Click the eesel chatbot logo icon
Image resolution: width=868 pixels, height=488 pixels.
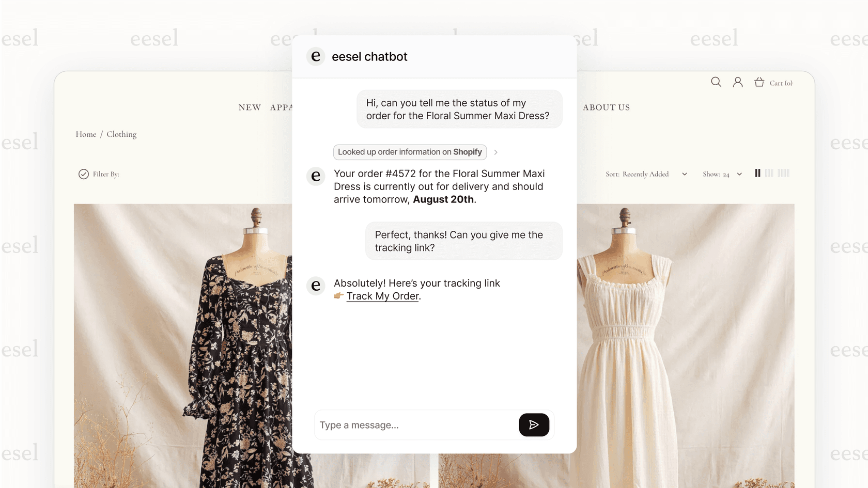[x=315, y=56]
